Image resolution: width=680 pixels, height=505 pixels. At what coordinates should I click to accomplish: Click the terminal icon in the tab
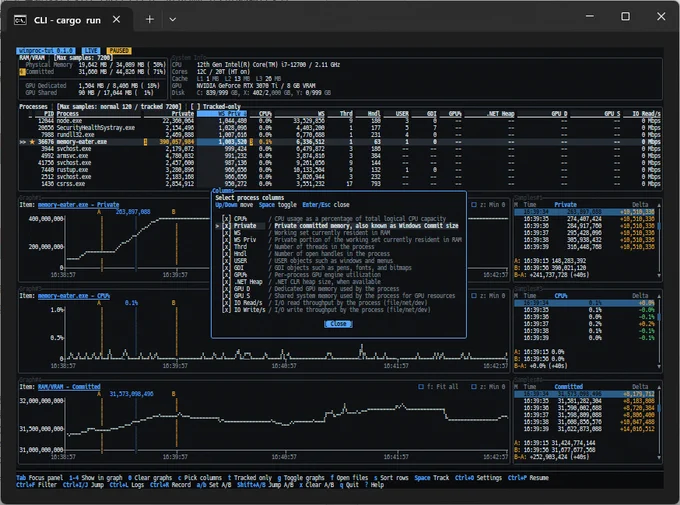click(20, 20)
